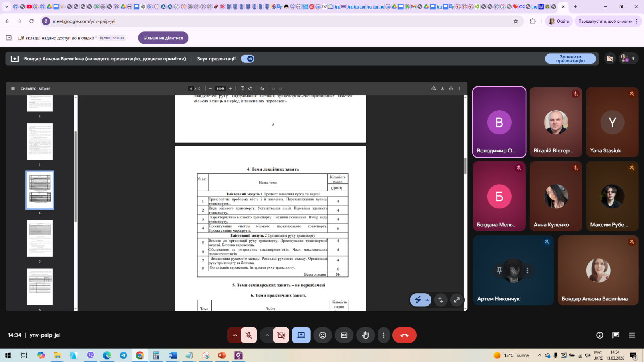Rotate the PDF page counterclockwise

(250, 88)
